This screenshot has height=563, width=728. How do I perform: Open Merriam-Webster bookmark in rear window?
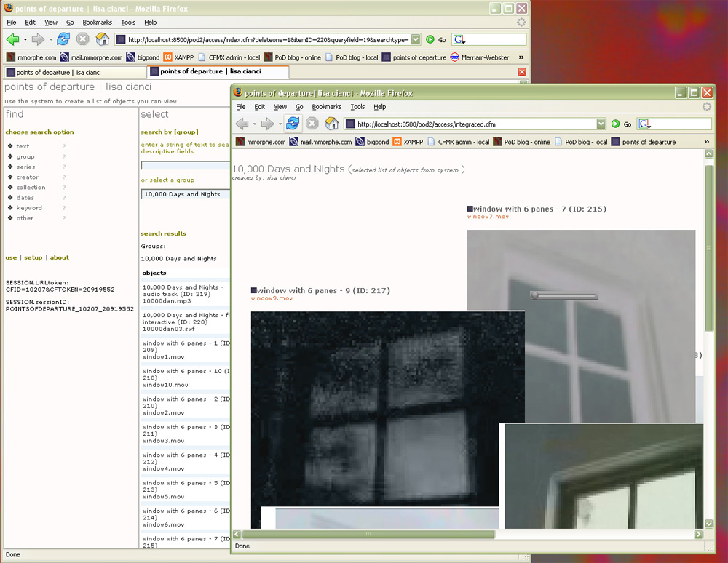(x=480, y=57)
